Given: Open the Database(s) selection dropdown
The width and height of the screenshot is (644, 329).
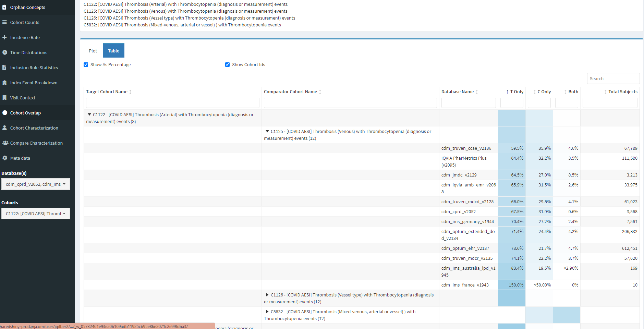Looking at the screenshot, I should [x=35, y=184].
